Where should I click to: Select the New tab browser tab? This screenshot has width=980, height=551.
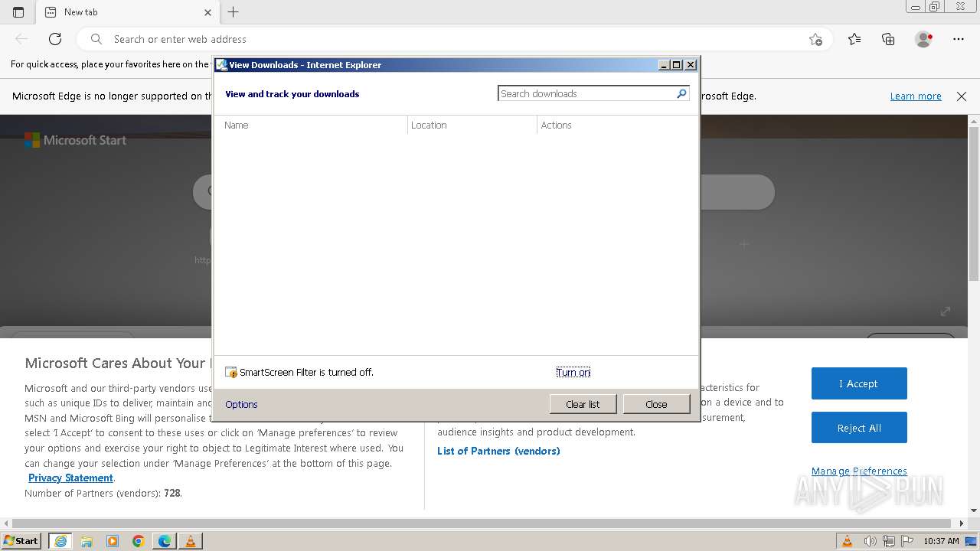coord(127,12)
